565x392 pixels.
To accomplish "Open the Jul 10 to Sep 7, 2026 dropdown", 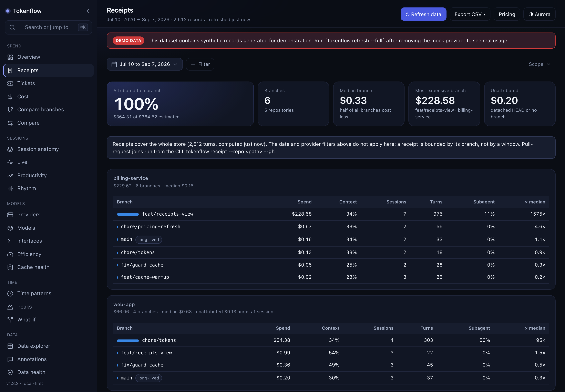I will click(x=145, y=64).
